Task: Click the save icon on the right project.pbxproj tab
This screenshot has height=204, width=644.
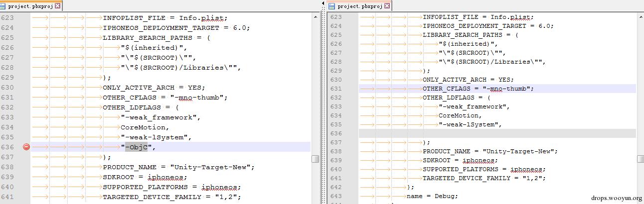Action: (332, 6)
